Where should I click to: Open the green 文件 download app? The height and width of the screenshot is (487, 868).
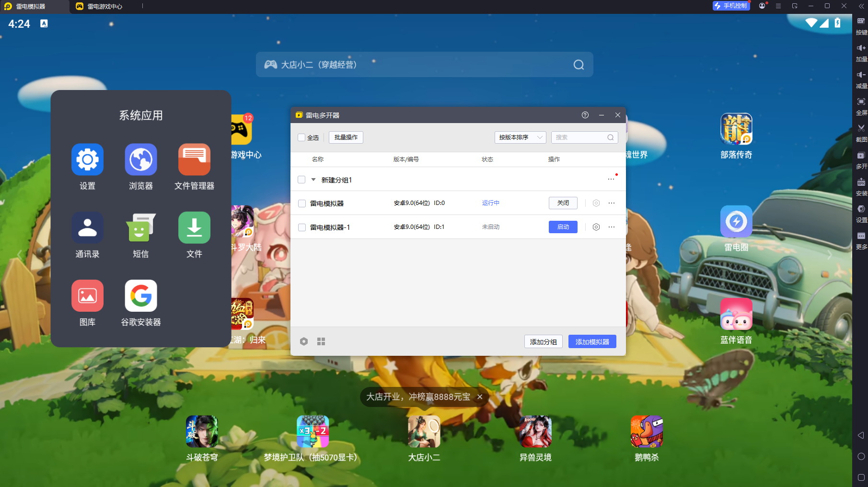[x=194, y=227]
